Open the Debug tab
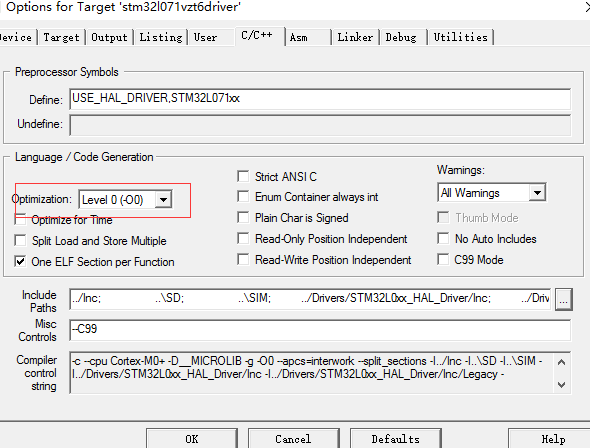Screen dimensions: 590x448 [404, 37]
